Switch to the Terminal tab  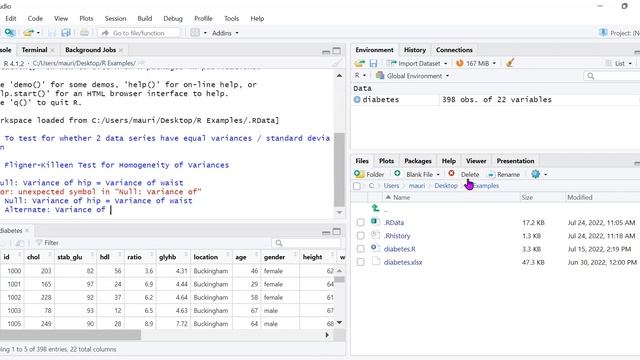click(34, 50)
